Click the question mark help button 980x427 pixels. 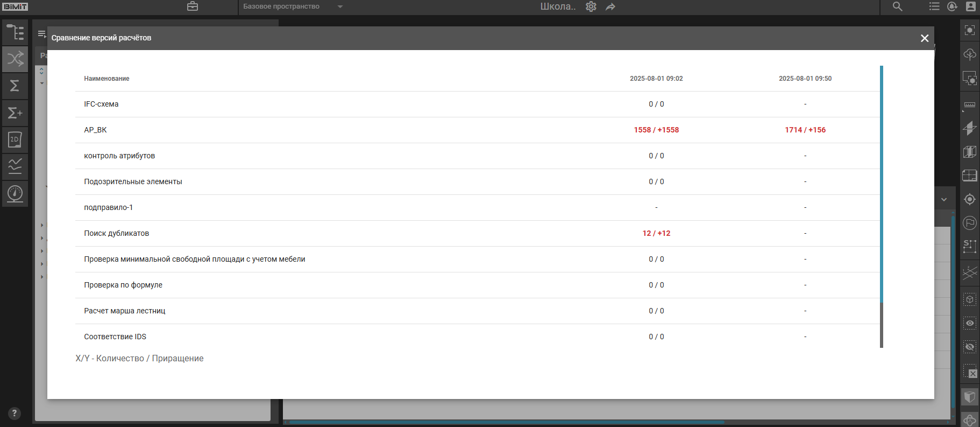tap(15, 414)
